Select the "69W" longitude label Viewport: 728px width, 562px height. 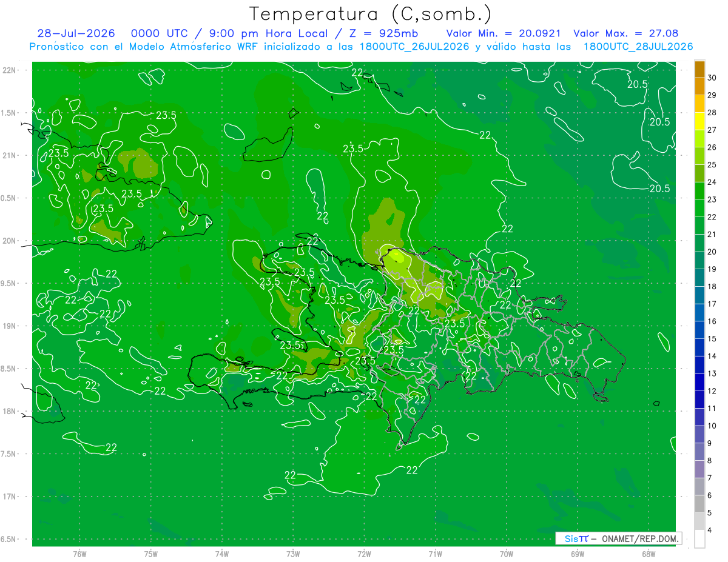577,554
